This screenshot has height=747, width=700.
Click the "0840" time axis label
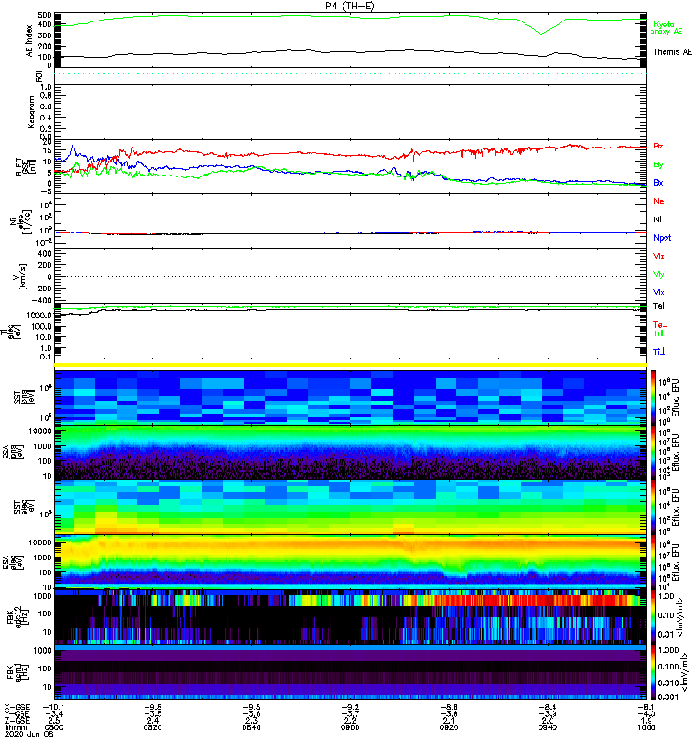251,727
